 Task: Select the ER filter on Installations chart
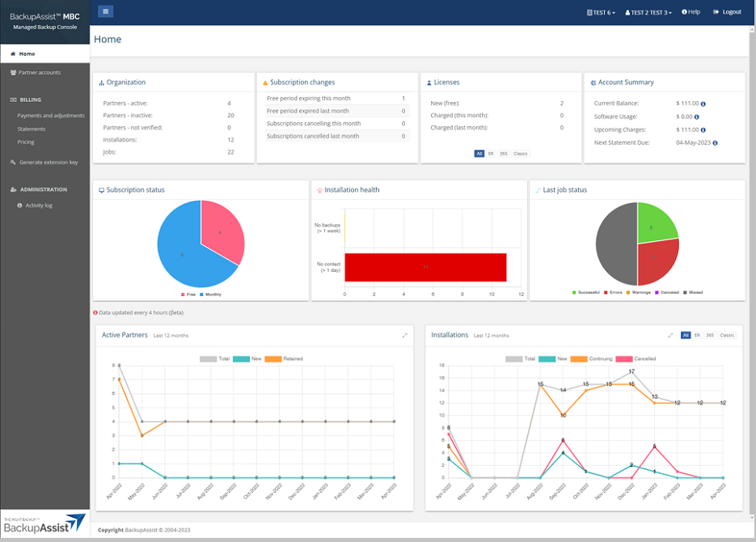(x=697, y=335)
